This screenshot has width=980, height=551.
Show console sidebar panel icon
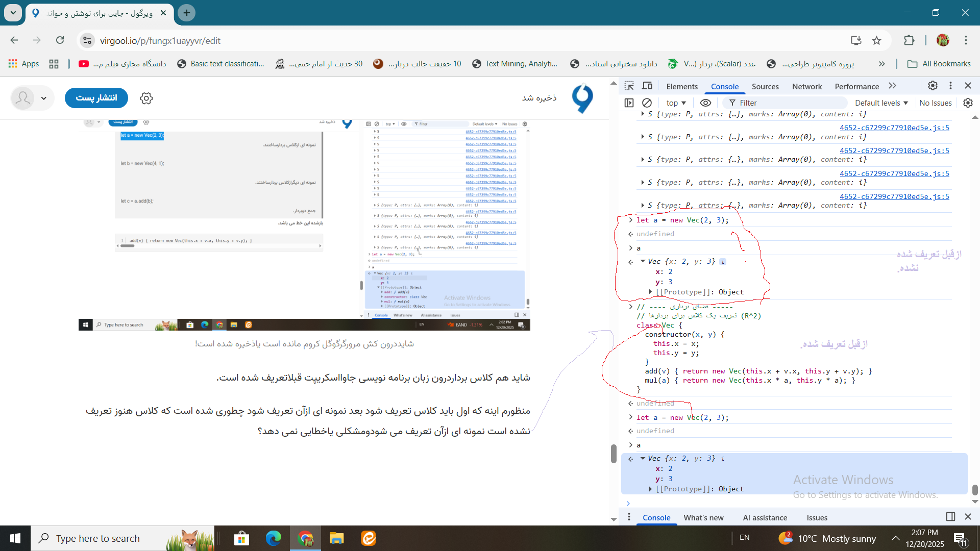[x=629, y=103]
